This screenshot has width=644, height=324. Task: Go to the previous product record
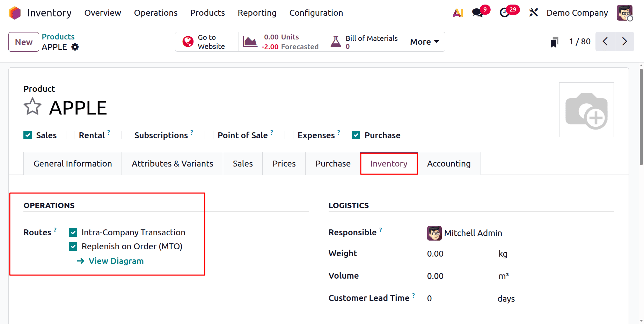pos(605,41)
